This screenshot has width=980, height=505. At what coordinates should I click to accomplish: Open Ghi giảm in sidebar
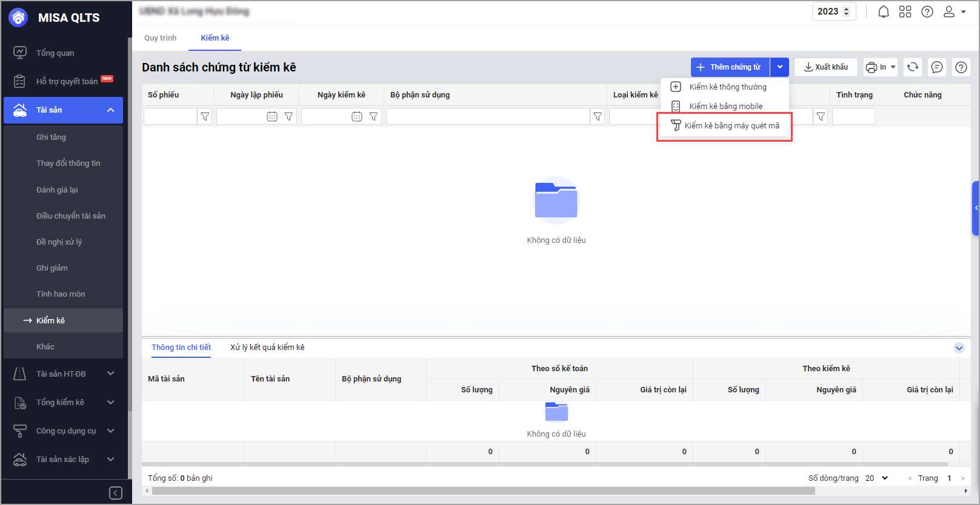(x=52, y=268)
